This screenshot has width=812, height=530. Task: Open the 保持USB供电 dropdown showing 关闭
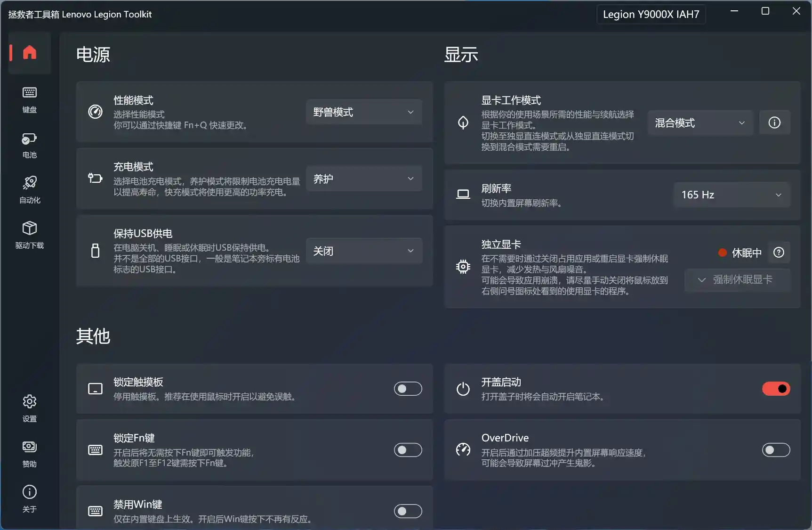coord(364,251)
